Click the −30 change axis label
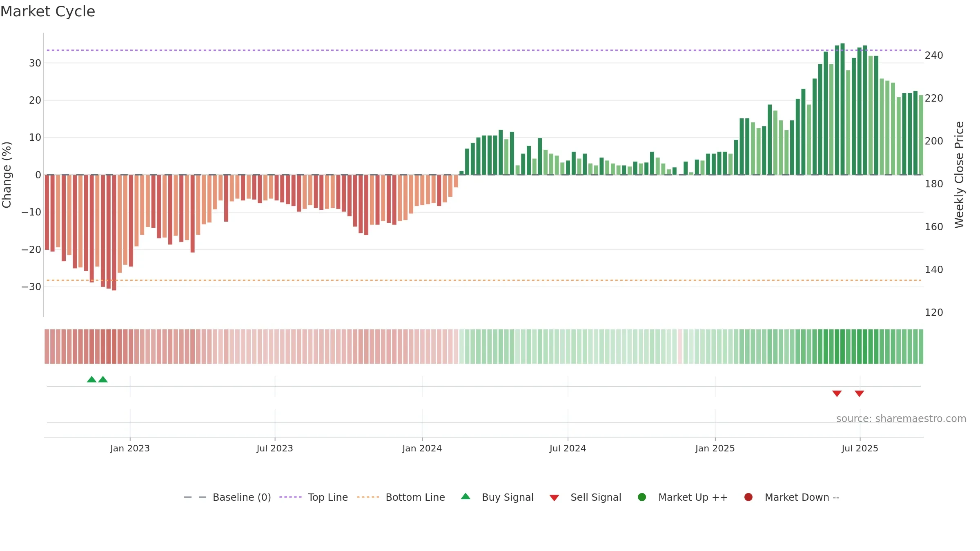The image size is (980, 551). point(31,287)
